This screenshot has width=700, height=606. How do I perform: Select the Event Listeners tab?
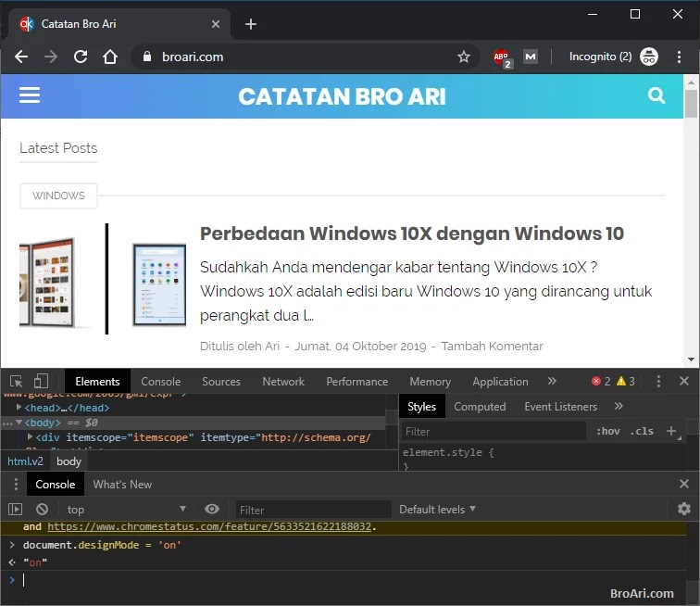point(561,407)
